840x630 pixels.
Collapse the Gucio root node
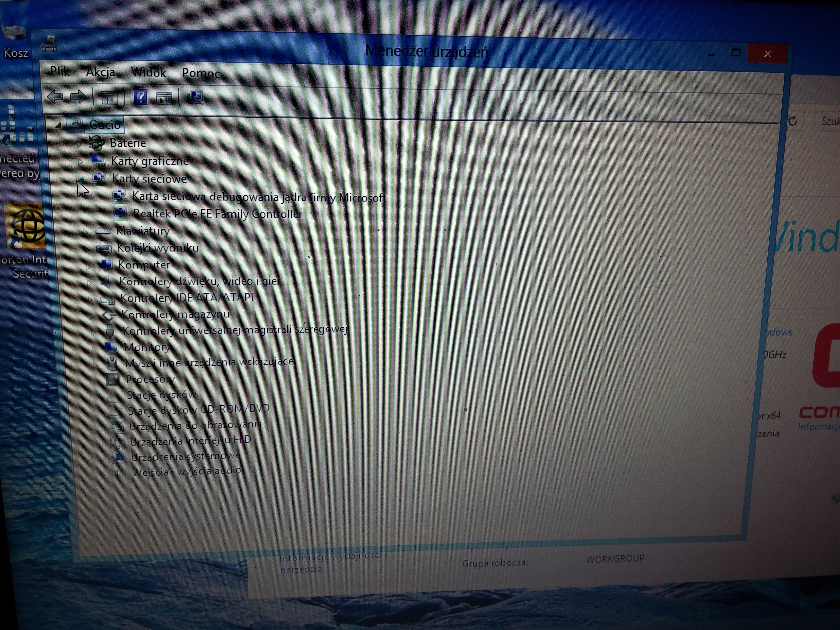point(58,126)
